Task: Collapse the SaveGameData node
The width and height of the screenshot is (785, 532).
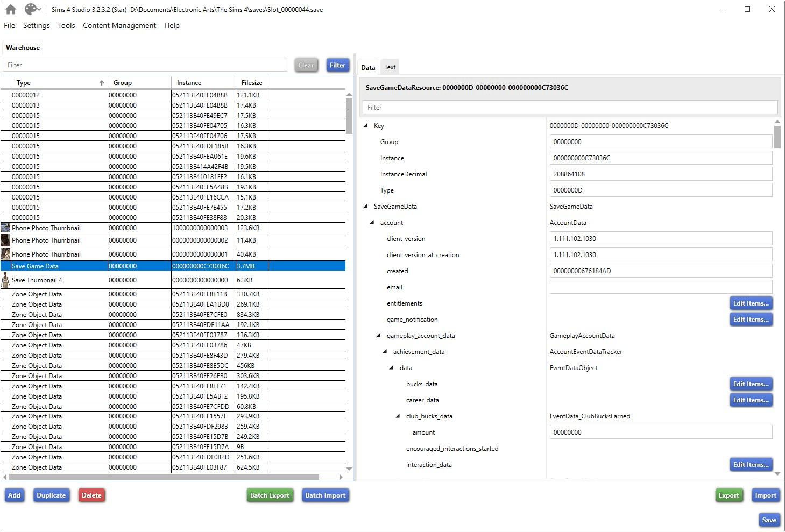Action: coord(366,207)
